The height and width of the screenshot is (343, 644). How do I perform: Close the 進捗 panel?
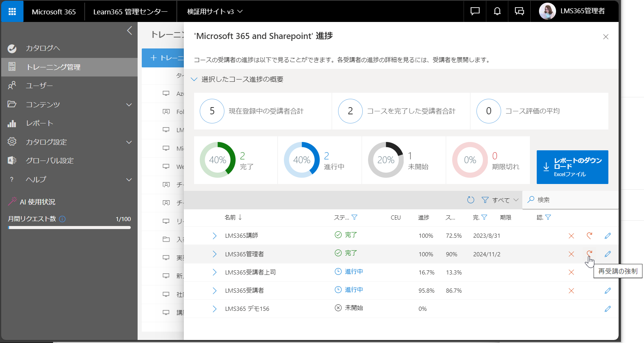606,37
